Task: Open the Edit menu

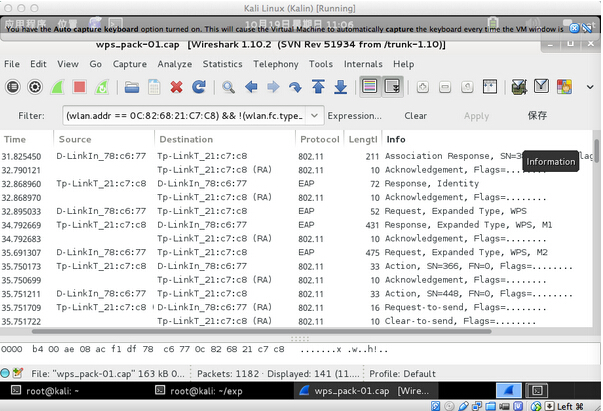Action: point(38,64)
